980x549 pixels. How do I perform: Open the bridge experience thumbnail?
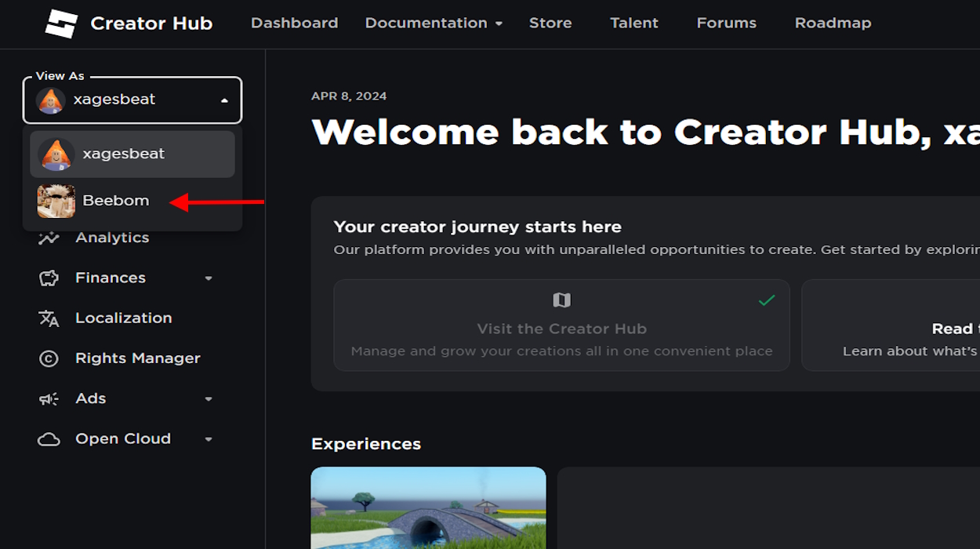(428, 507)
